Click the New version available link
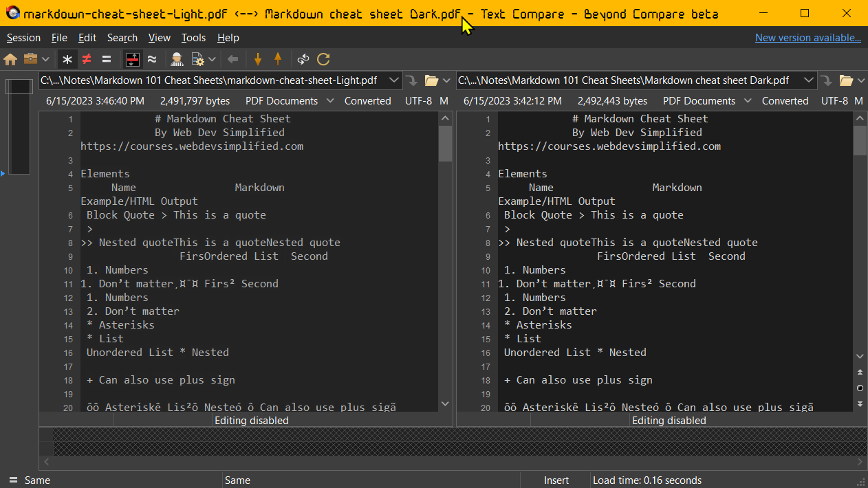This screenshot has width=868, height=488. [808, 38]
